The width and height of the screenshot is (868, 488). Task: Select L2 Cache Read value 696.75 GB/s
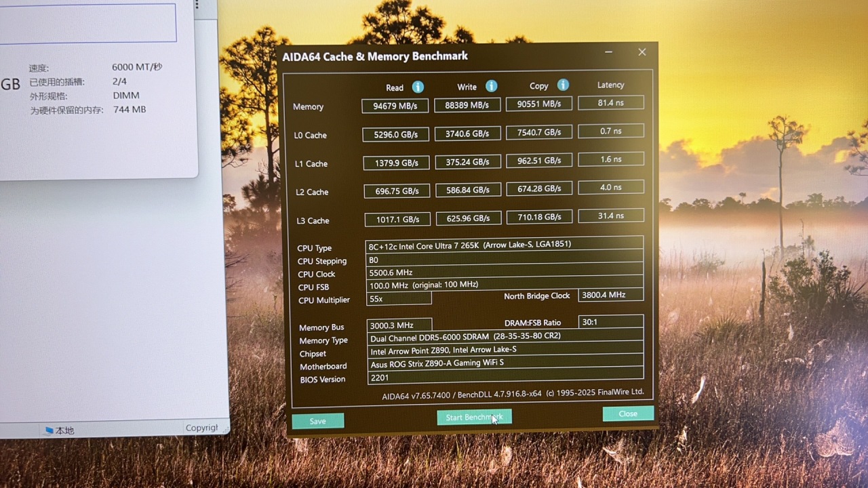click(x=397, y=191)
